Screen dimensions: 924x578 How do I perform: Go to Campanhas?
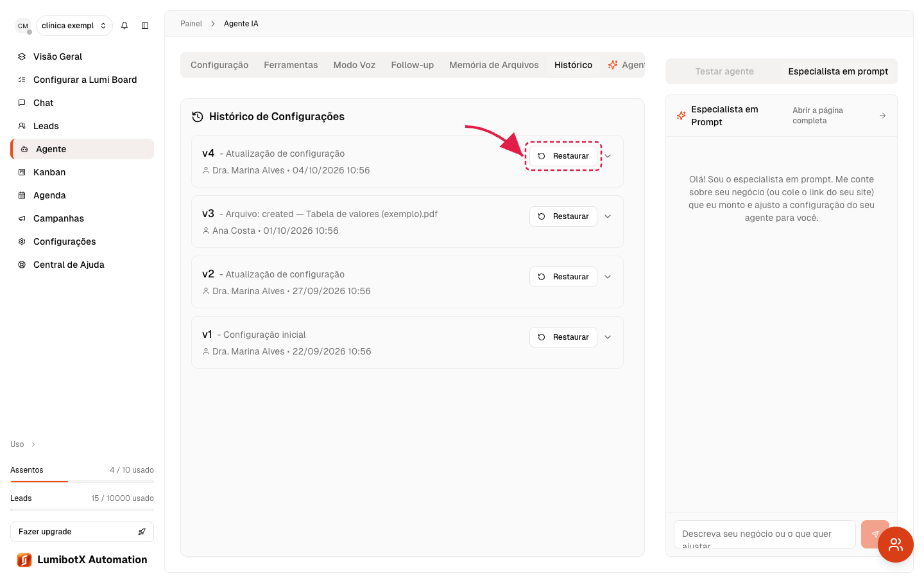click(x=82, y=218)
